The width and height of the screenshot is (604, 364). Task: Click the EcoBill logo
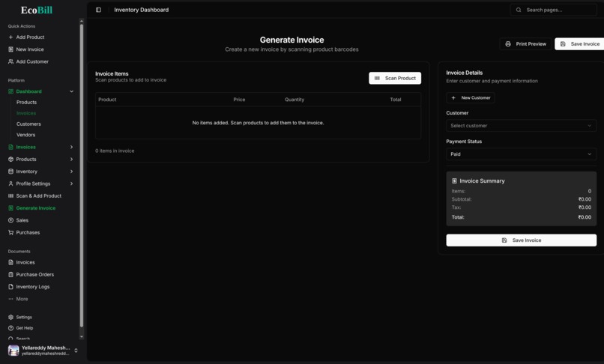pos(37,10)
